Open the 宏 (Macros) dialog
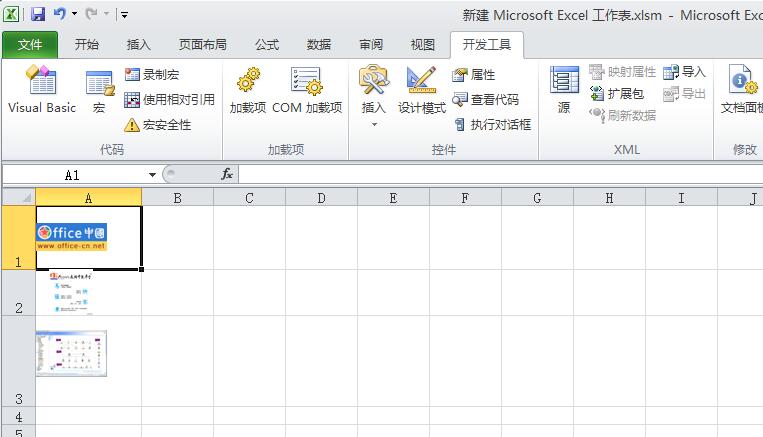Viewport: 763px width, 437px height. (x=99, y=91)
